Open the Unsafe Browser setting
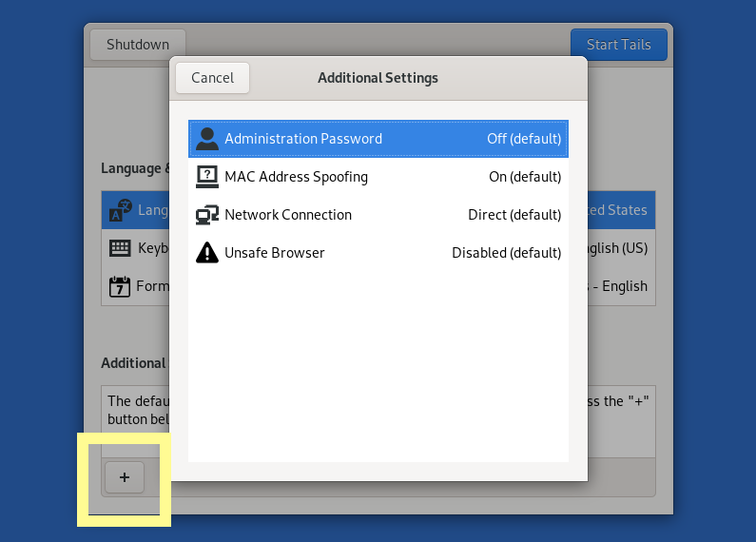 click(x=275, y=253)
